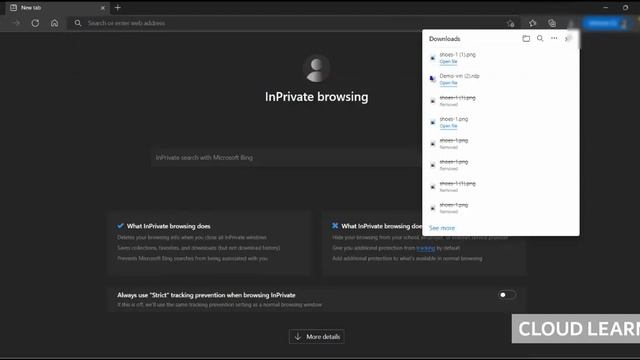The width and height of the screenshot is (640, 360).
Task: Click the InPrivate profile avatar icon
Action: (316, 68)
